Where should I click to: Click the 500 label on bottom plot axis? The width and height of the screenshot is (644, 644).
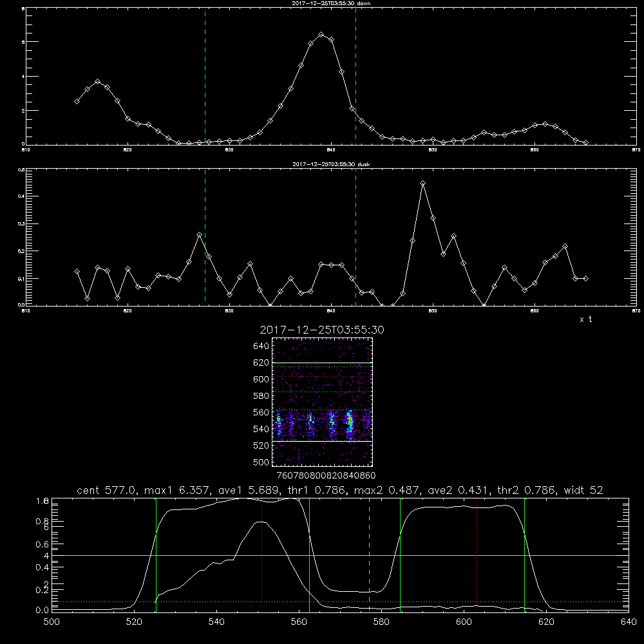tap(52, 622)
